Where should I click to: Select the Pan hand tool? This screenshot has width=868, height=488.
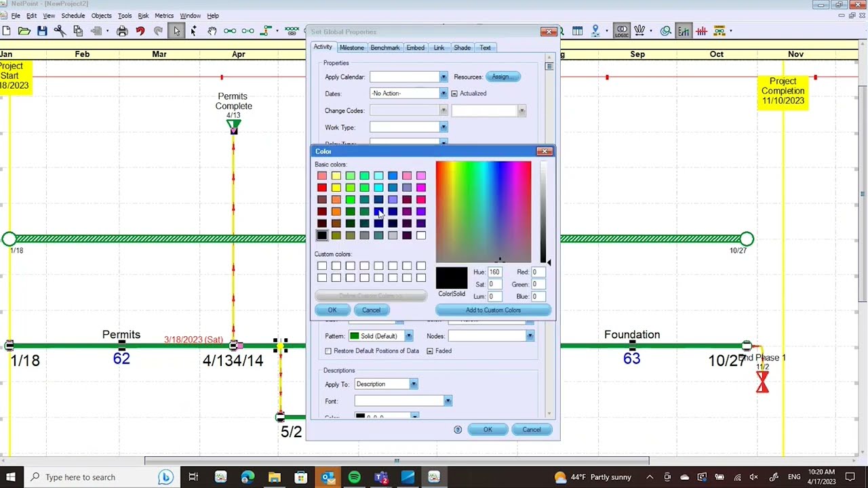point(212,30)
